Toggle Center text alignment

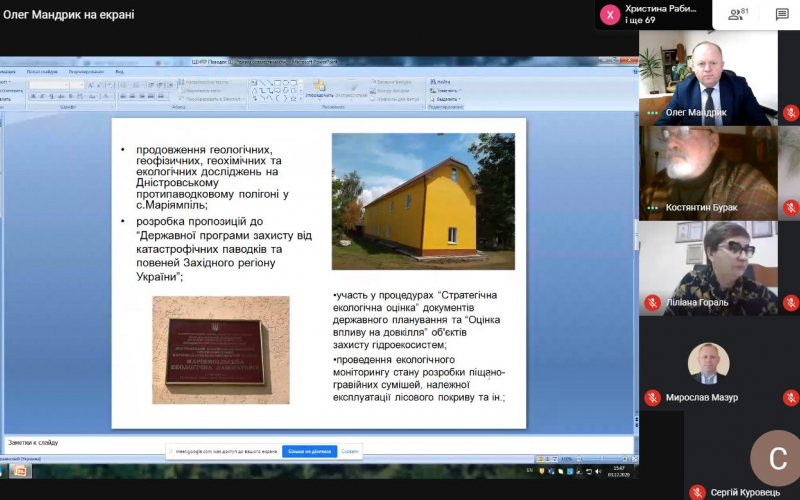(x=133, y=96)
